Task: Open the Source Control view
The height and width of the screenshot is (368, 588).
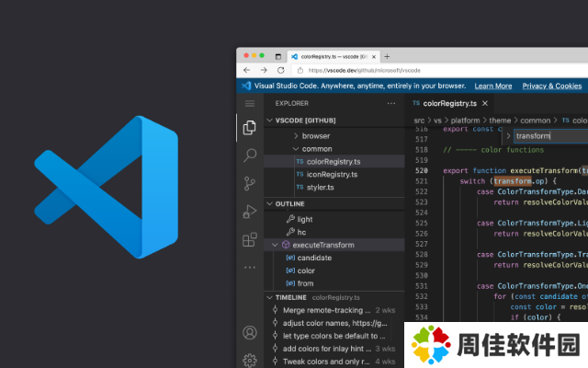Action: (249, 184)
